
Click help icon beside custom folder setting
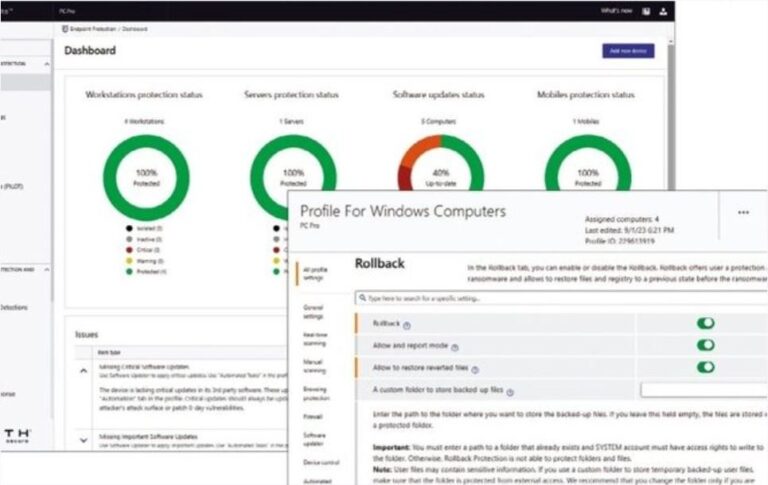point(510,392)
